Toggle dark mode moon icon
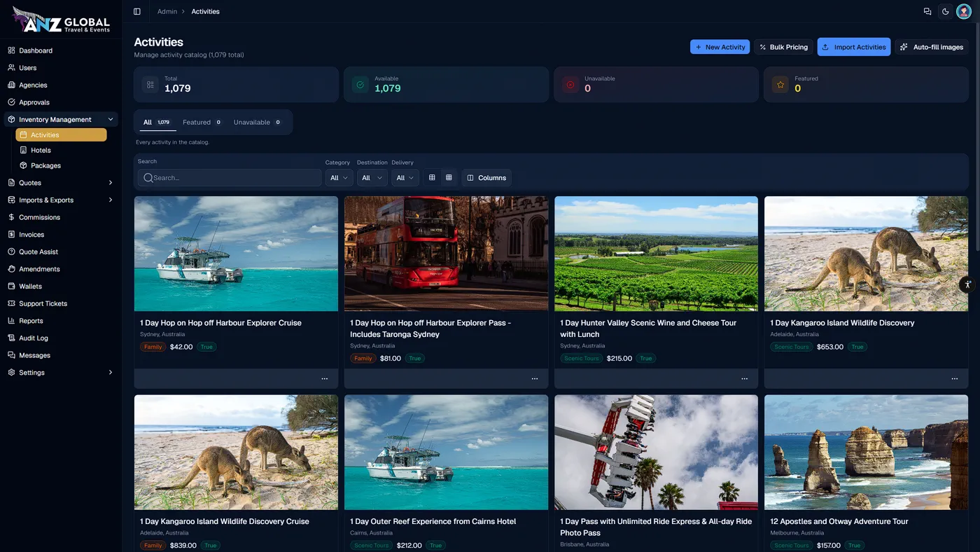 tap(946, 11)
